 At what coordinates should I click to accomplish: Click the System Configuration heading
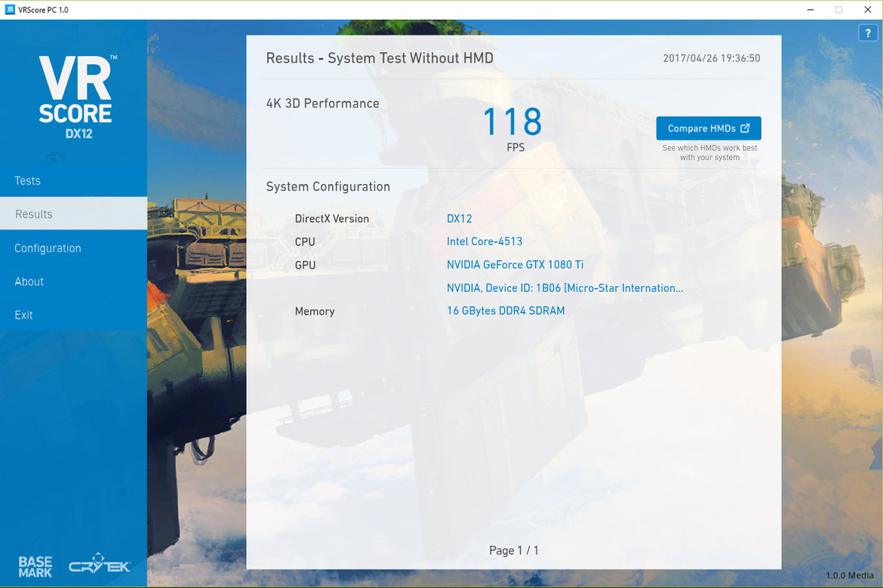(x=328, y=186)
